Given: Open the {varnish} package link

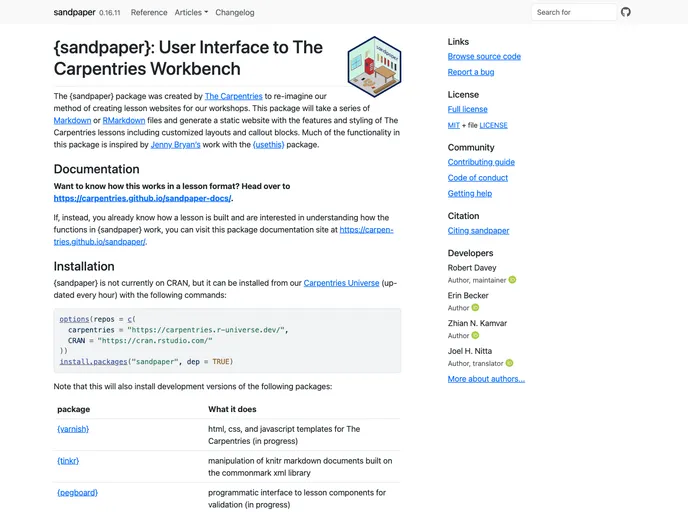Looking at the screenshot, I should (x=73, y=429).
